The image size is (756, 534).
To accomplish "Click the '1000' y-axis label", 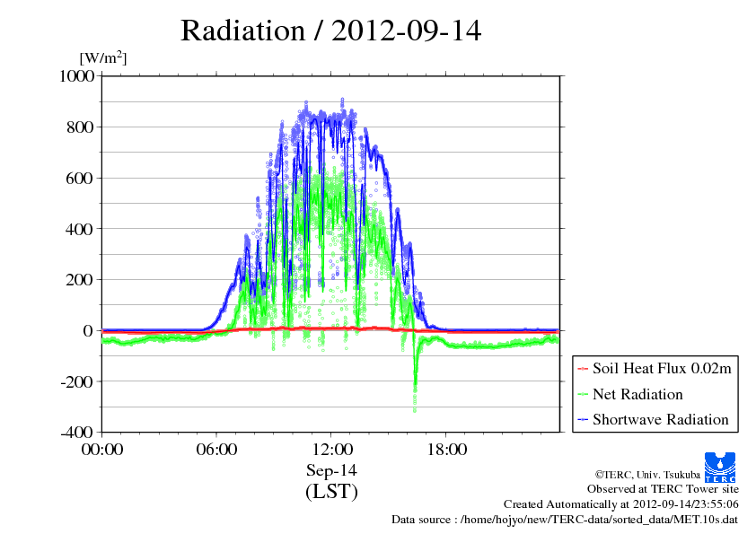I will 76,75.
